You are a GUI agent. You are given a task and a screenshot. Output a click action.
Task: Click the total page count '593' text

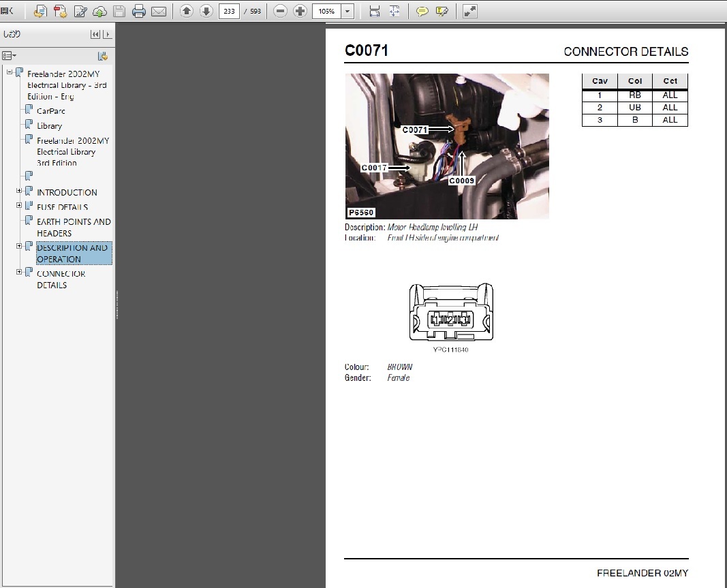pos(256,11)
